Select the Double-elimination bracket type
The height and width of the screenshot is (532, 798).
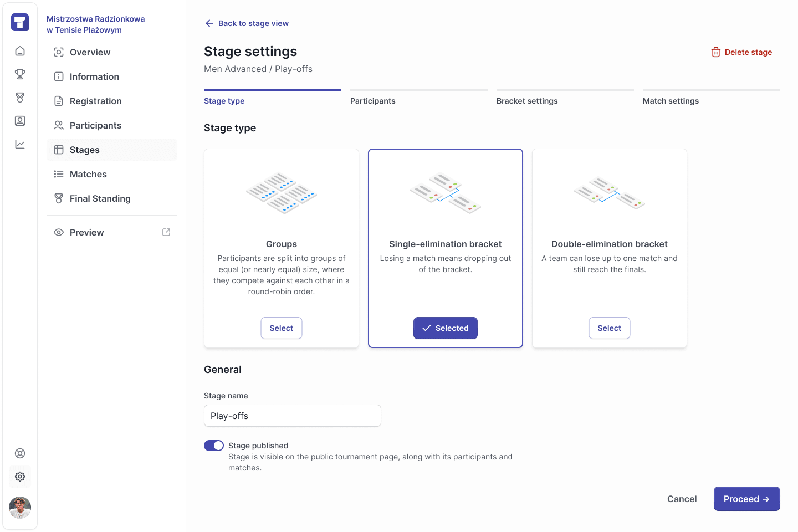[x=610, y=328]
